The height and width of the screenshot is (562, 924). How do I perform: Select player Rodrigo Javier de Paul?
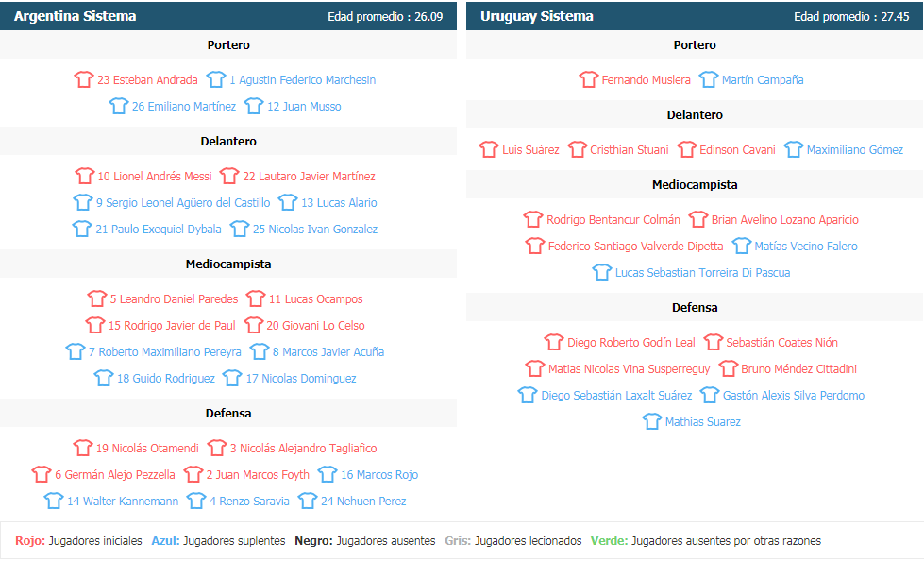(172, 326)
